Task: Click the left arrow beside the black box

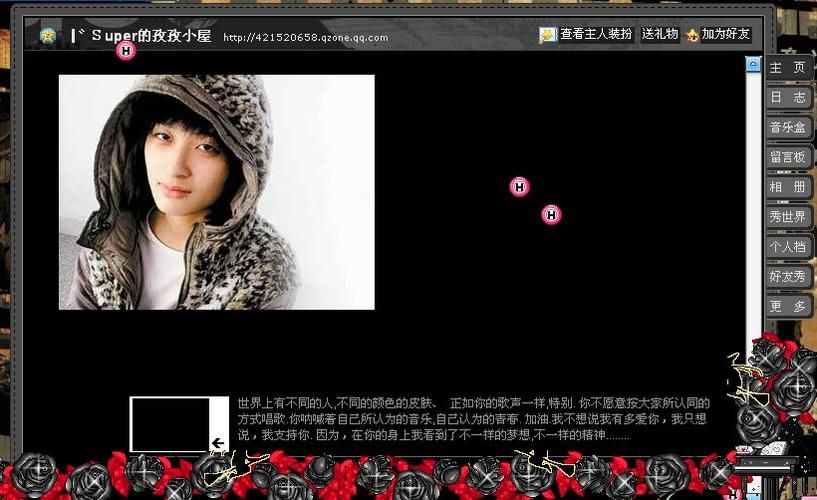Action: (218, 442)
